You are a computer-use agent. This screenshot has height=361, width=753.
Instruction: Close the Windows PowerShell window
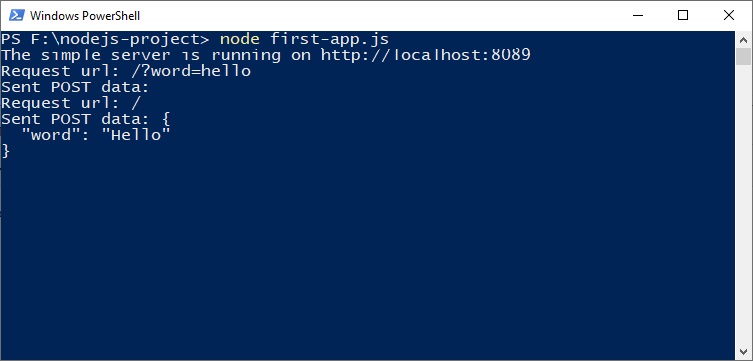729,15
